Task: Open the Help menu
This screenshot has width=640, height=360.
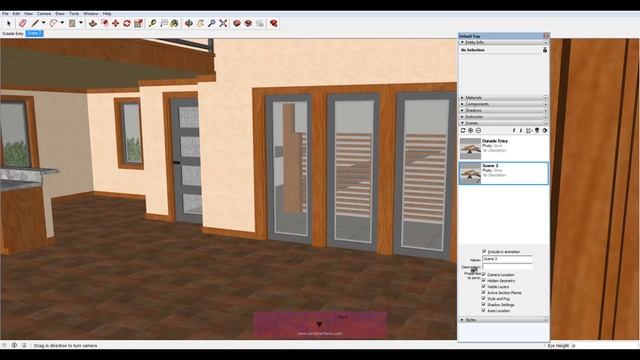Action: (x=107, y=13)
